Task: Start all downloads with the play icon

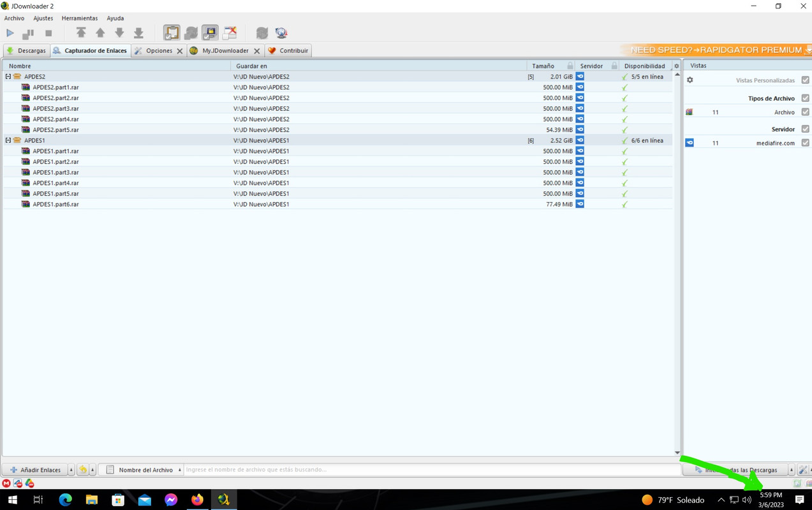Action: tap(10, 33)
